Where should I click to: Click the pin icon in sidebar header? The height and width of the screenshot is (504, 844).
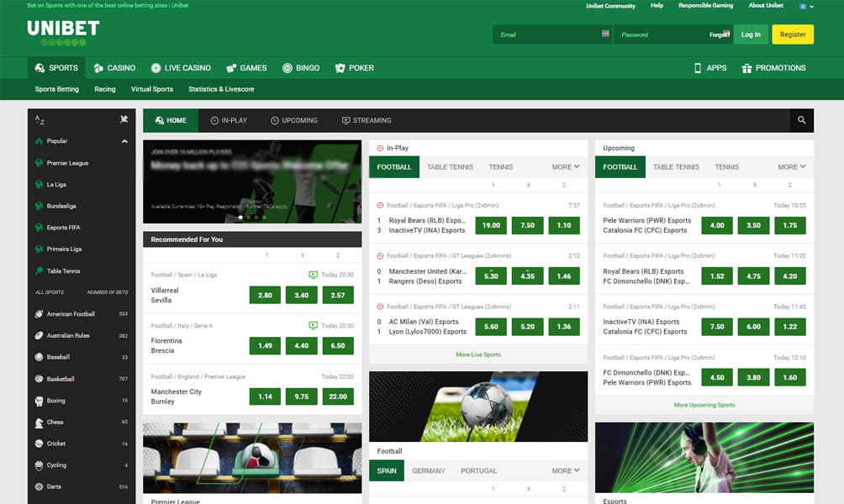click(x=124, y=119)
